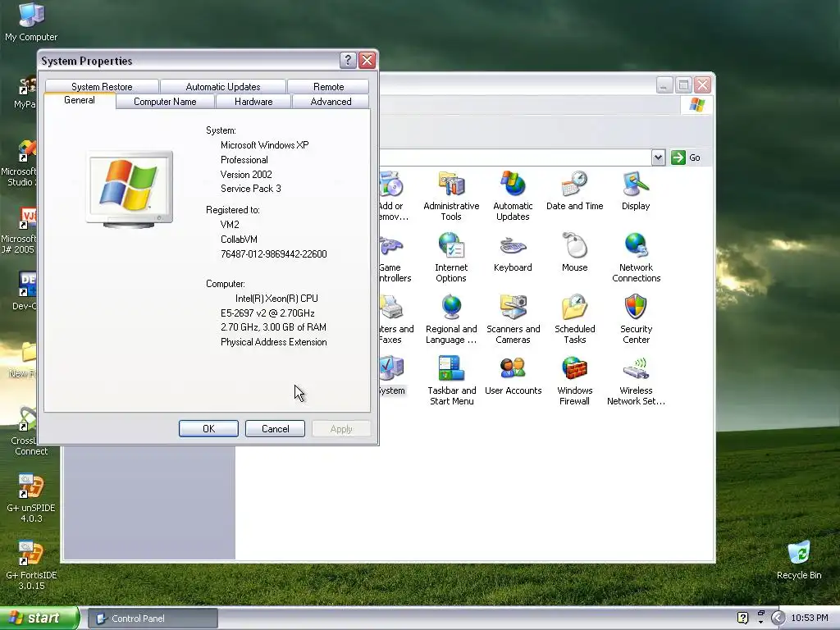Select Dev-C++ desktop shortcut
Viewport: 840px width, 630px height.
coord(25,291)
